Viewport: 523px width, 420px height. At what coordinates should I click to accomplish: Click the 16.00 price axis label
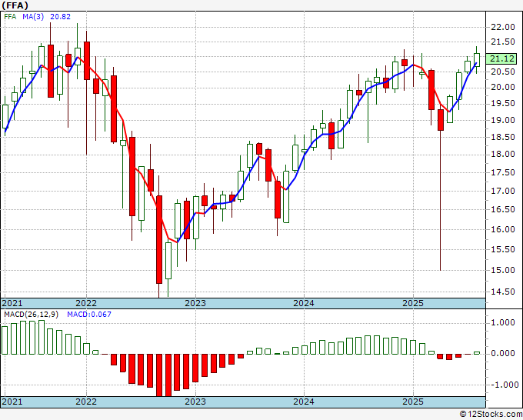coord(503,229)
